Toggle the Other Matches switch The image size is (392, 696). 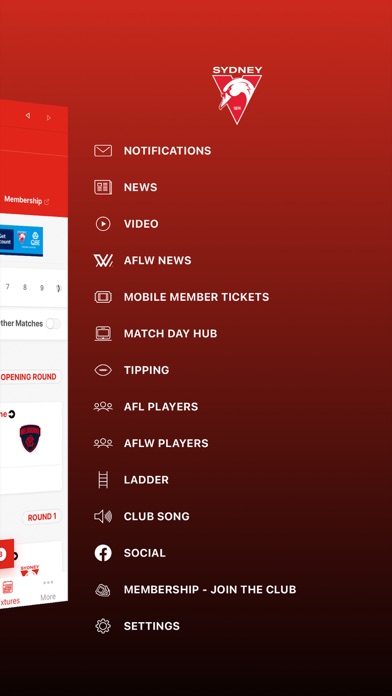pyautogui.click(x=53, y=324)
